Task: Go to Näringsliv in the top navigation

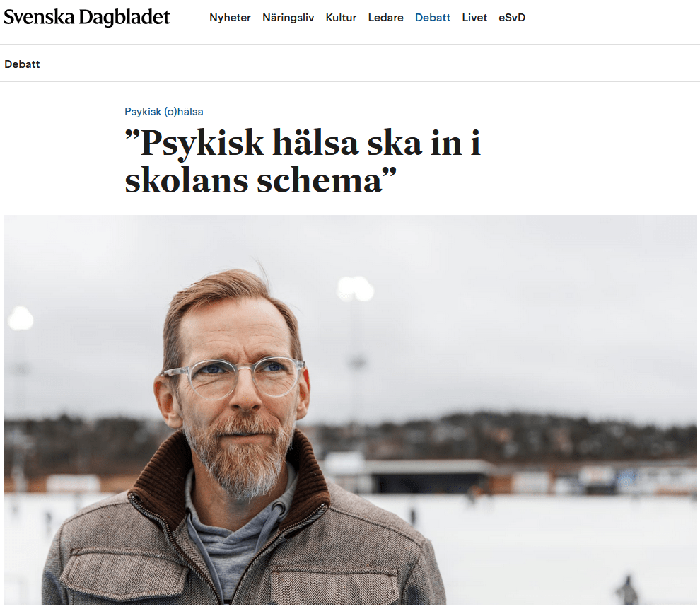Action: (288, 18)
